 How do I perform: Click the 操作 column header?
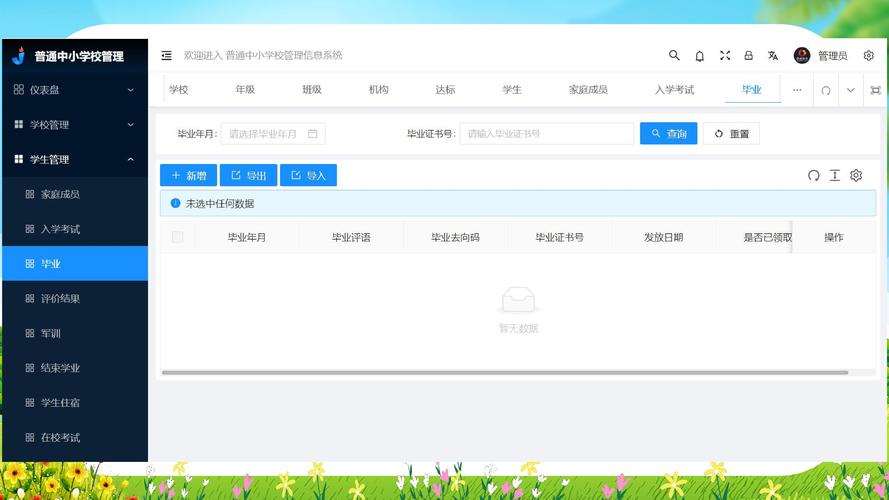[x=833, y=238]
